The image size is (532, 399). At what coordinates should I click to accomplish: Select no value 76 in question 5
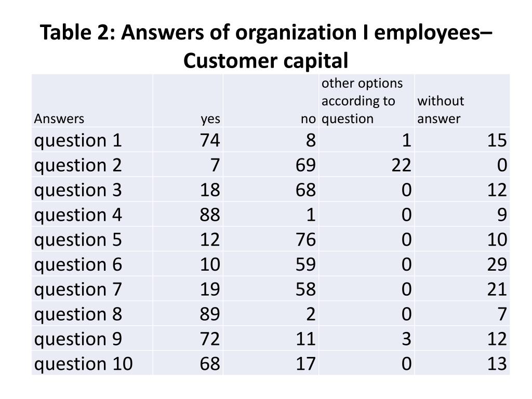coord(305,240)
